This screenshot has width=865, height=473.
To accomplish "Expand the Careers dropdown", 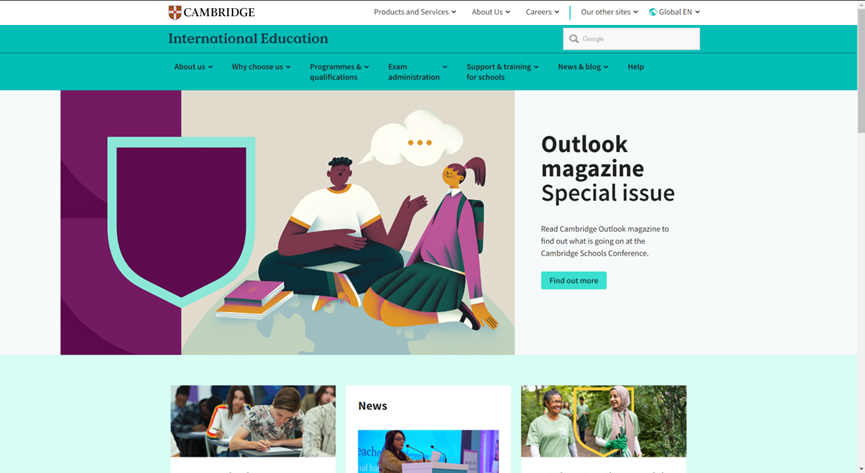I will click(x=542, y=12).
